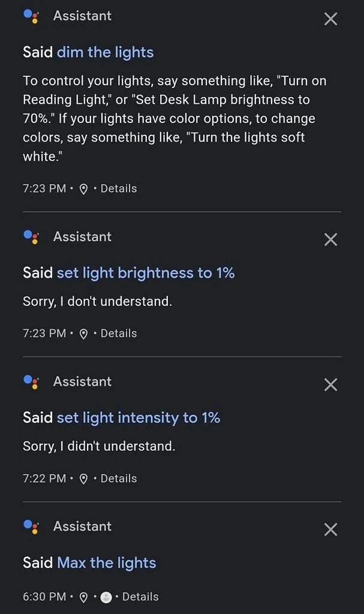View Details for the Max the lights command
Viewport: 364px width, 614px height.
(142, 597)
